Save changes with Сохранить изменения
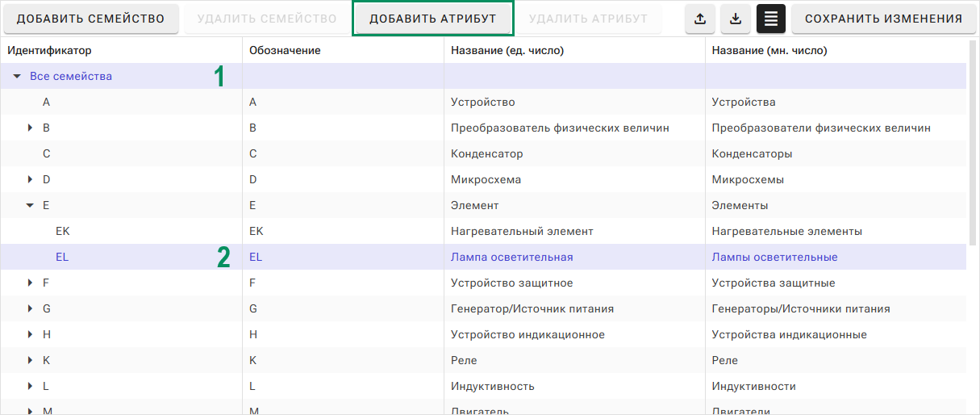Image resolution: width=980 pixels, height=415 pixels. [x=883, y=19]
